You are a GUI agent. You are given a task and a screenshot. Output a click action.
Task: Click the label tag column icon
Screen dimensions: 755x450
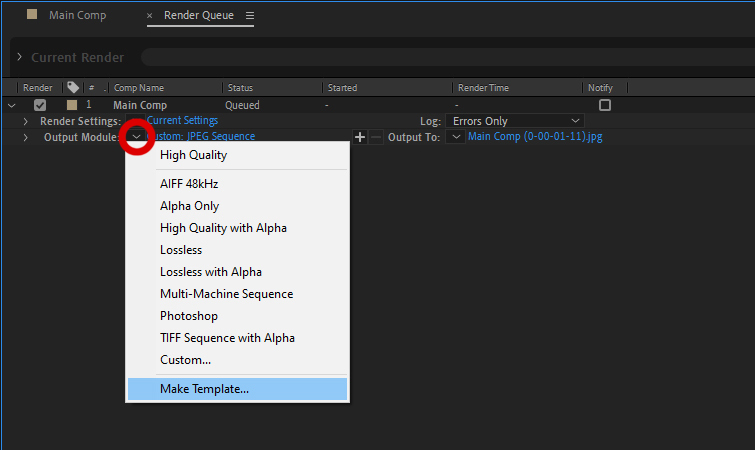(73, 88)
